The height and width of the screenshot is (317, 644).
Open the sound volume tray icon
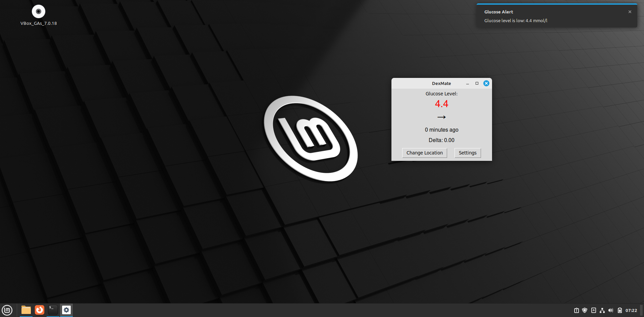(x=611, y=310)
